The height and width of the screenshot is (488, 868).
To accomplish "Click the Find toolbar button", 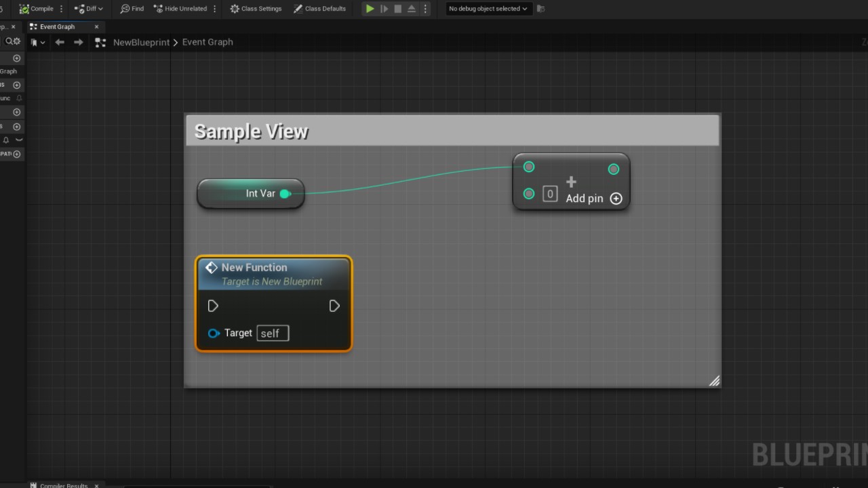I will [x=132, y=9].
